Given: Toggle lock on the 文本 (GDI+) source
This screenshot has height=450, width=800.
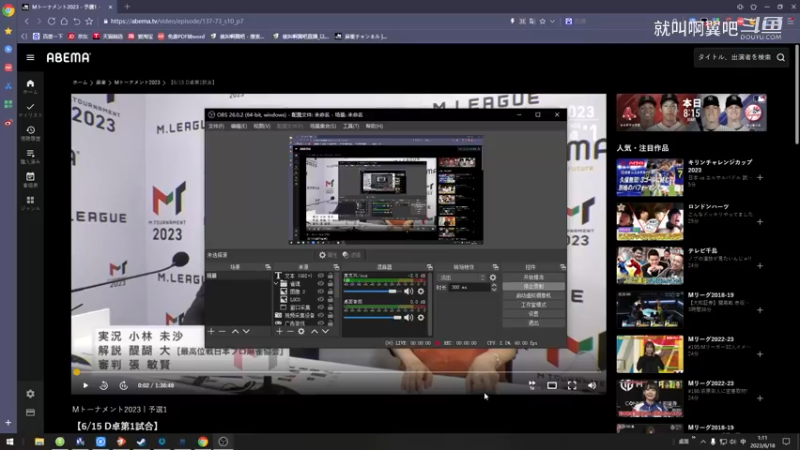Looking at the screenshot, I should click(x=330, y=276).
